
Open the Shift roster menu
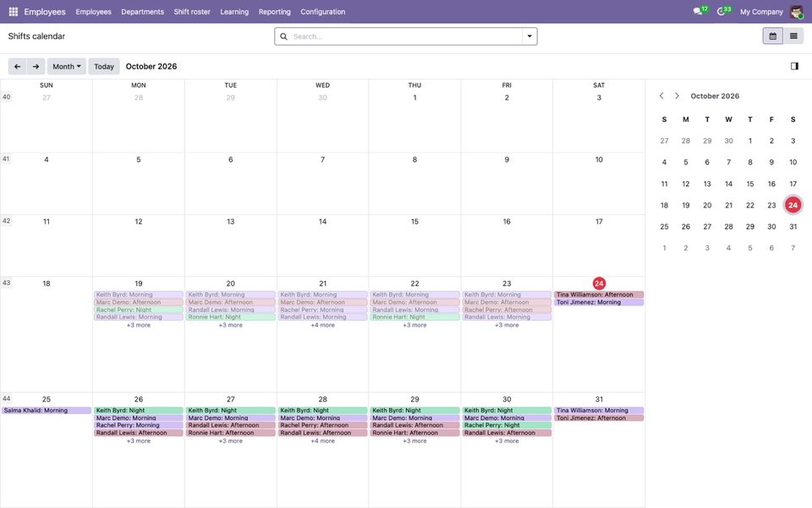point(192,11)
